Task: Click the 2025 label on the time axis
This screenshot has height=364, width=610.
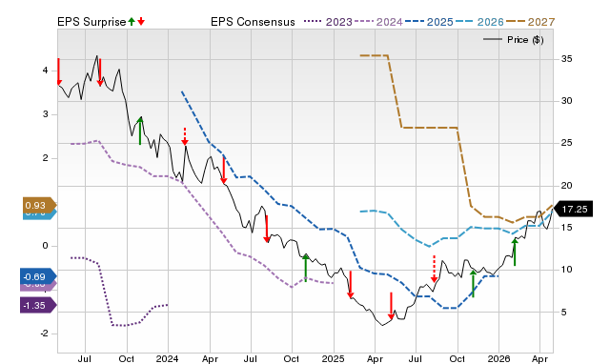Action: (333, 358)
